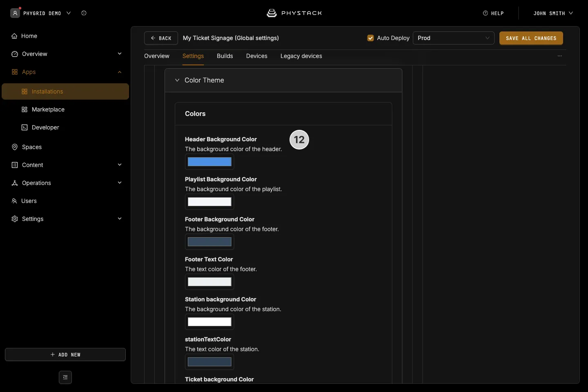Viewport: 588px width, 392px height.
Task: Click the Phygrid Demo account avatar
Action: 15,13
